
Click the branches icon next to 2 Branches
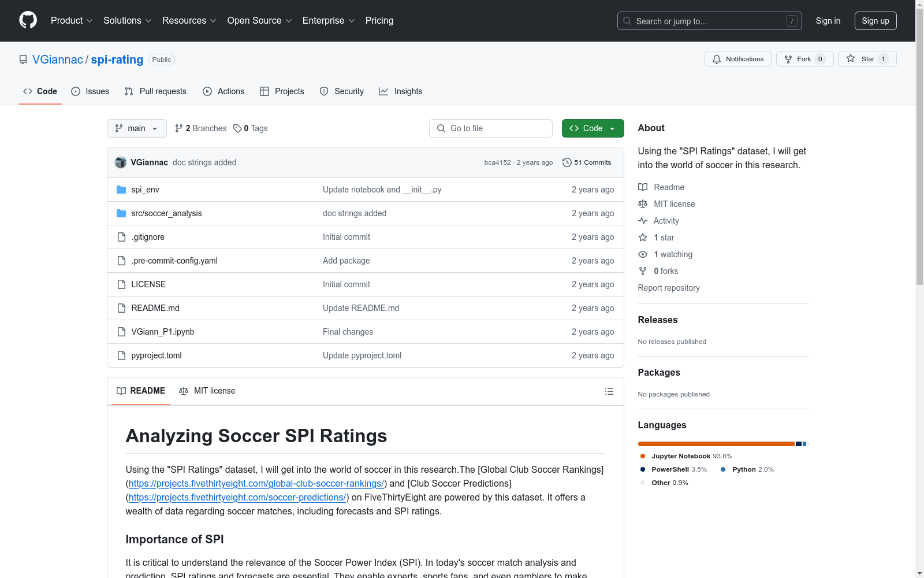(x=179, y=128)
